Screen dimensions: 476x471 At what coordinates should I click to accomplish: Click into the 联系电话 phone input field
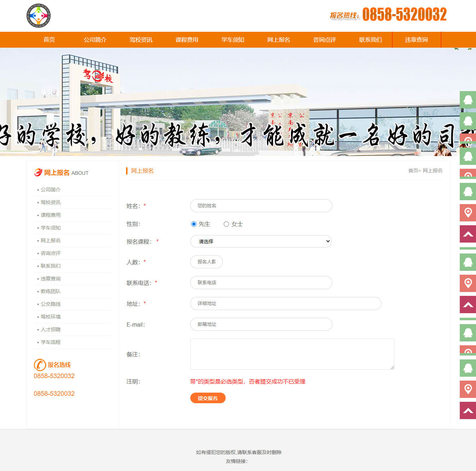[x=261, y=283]
